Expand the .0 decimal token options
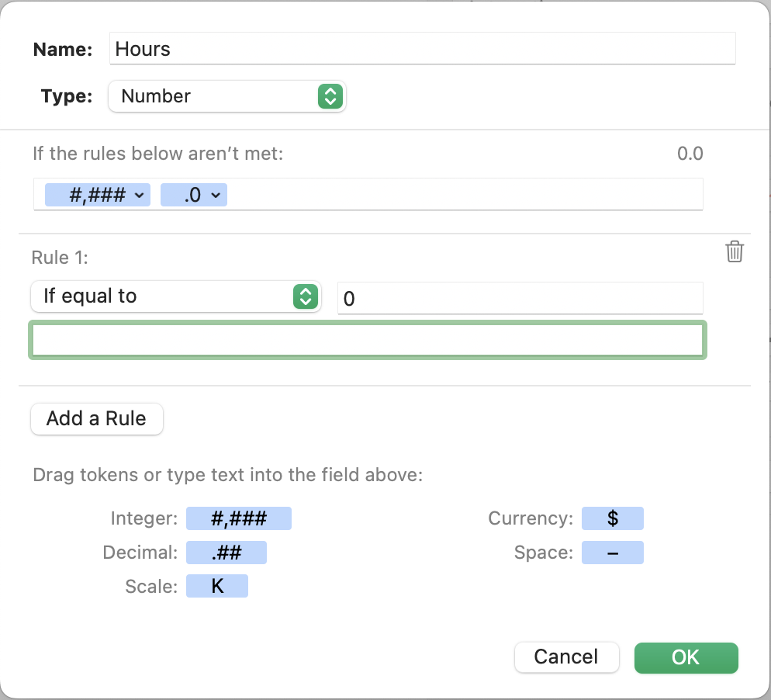Image resolution: width=771 pixels, height=700 pixels. (x=215, y=195)
